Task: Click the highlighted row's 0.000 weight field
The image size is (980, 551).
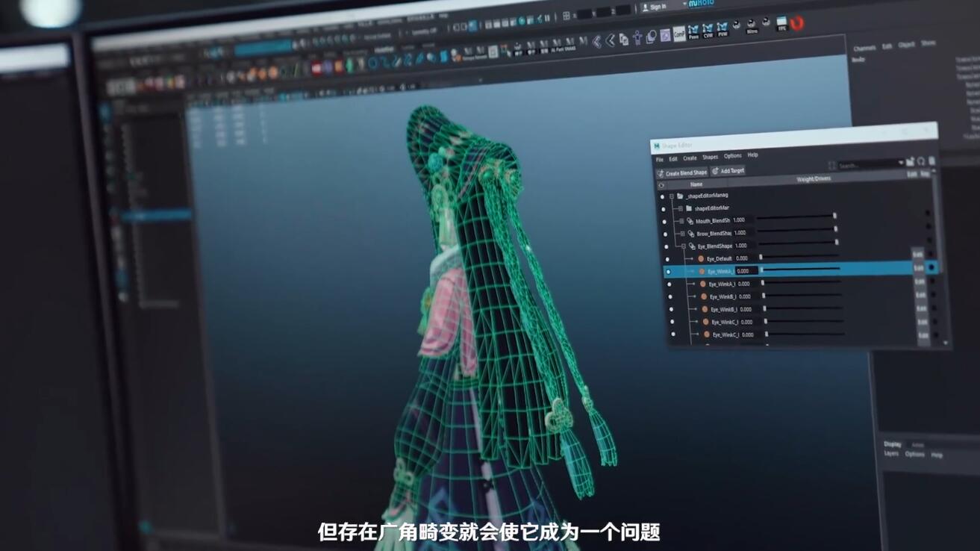Action: 747,271
